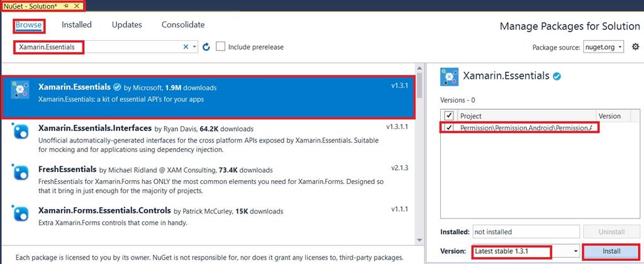Close the NuGet - Solution tab
644x264 pixels.
click(x=76, y=6)
